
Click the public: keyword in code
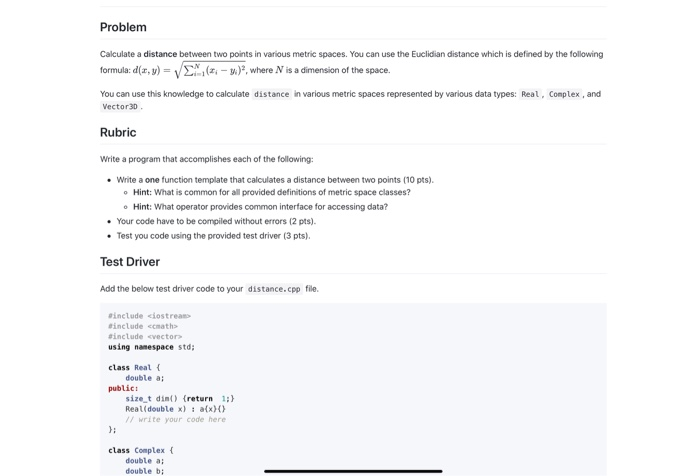[123, 388]
